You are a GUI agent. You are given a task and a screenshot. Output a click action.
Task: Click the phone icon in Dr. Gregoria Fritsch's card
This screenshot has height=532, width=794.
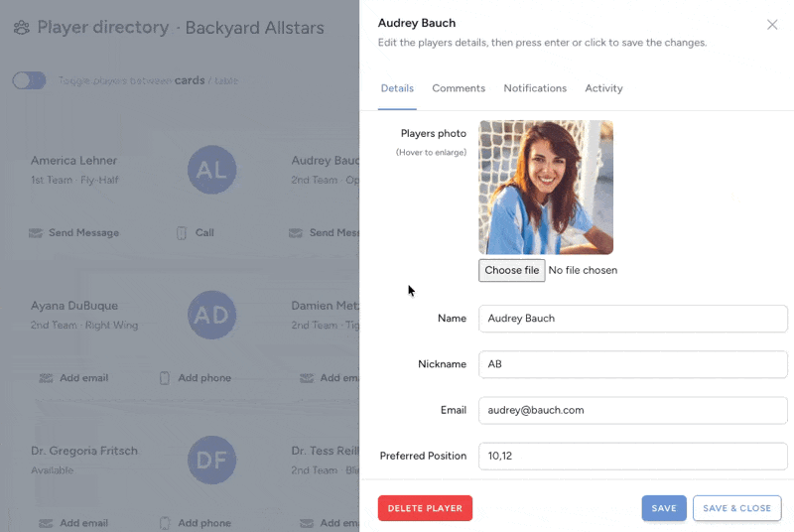[165, 523]
